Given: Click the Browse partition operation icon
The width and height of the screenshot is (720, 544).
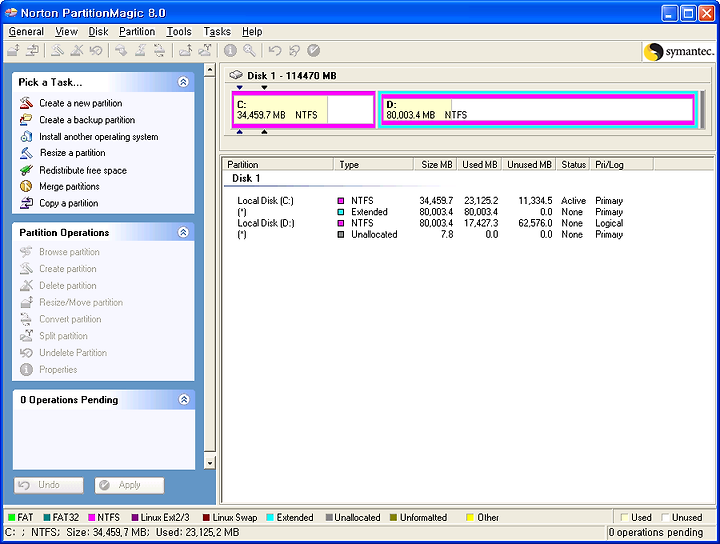Looking at the screenshot, I should tap(26, 252).
